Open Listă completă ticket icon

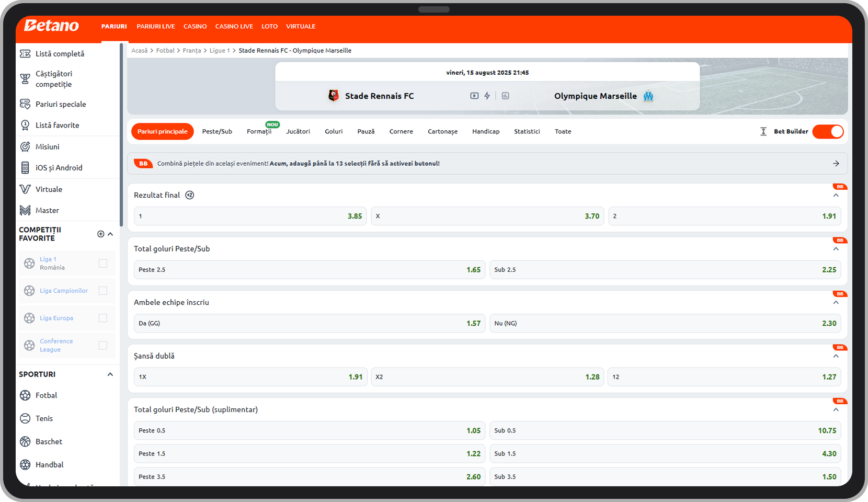pyautogui.click(x=25, y=54)
